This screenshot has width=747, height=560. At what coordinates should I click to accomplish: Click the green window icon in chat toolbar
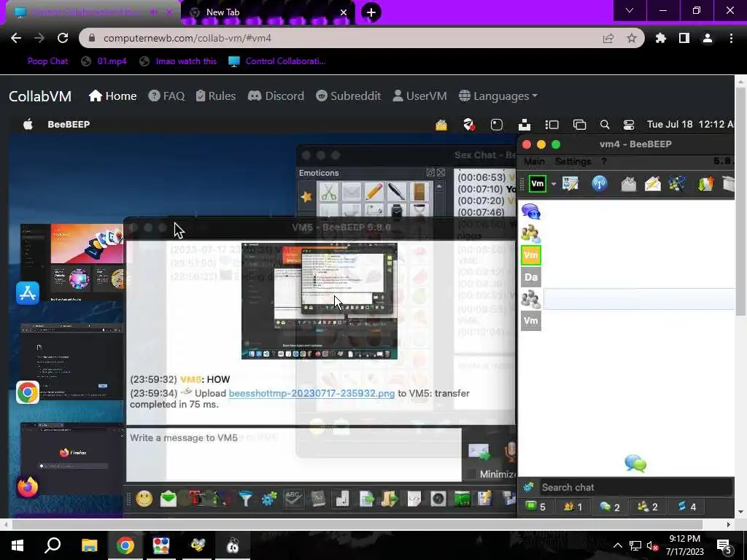(x=462, y=499)
